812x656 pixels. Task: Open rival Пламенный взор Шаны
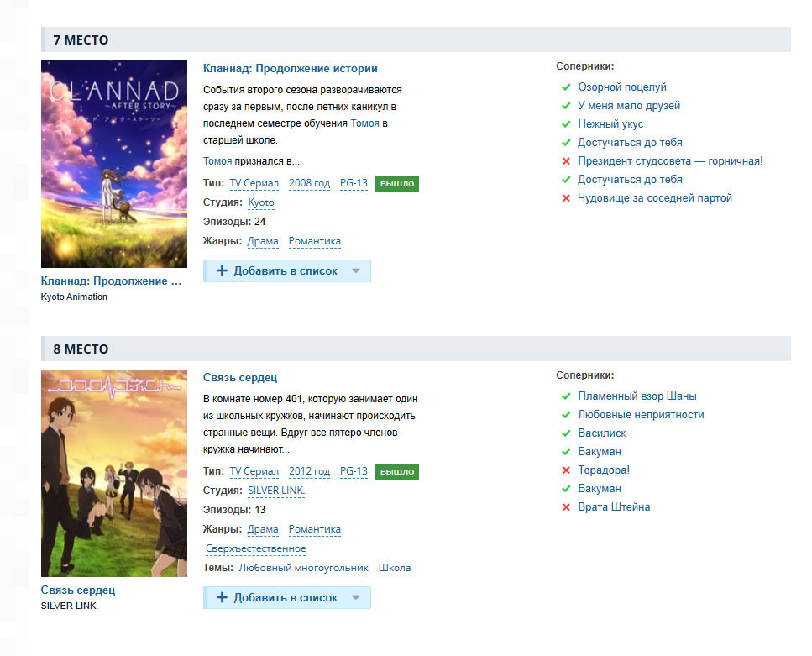coord(637,396)
